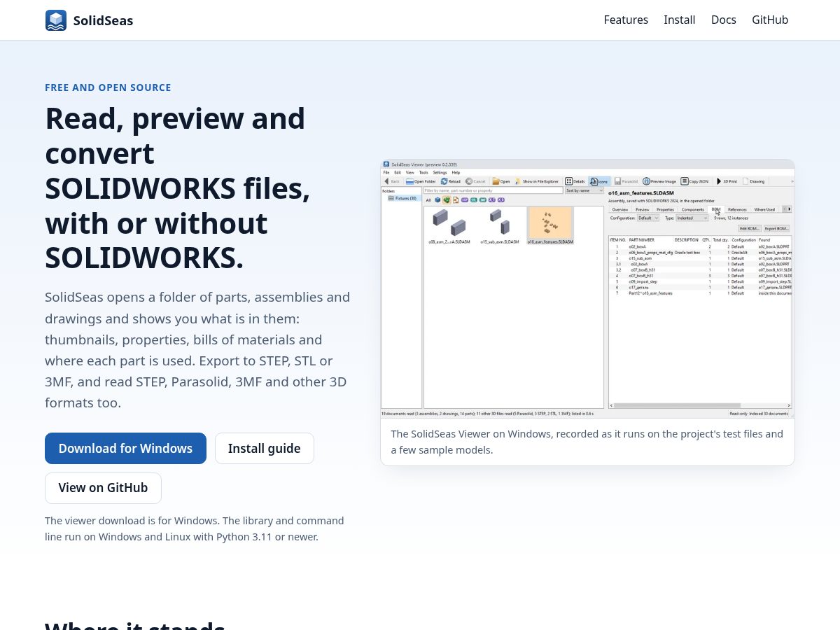Click Drawing in viewer toolbar
This screenshot has height=630, width=840.
[x=754, y=181]
